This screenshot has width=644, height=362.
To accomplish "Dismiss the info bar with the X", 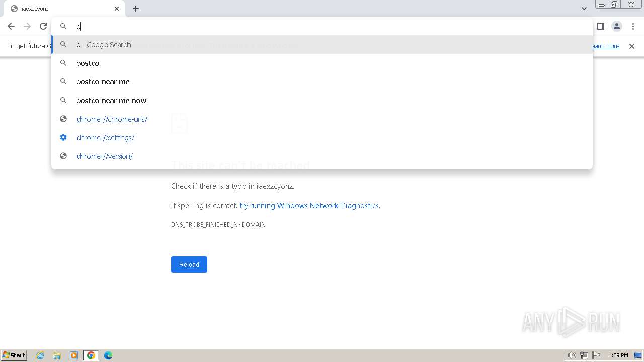I will (x=632, y=46).
